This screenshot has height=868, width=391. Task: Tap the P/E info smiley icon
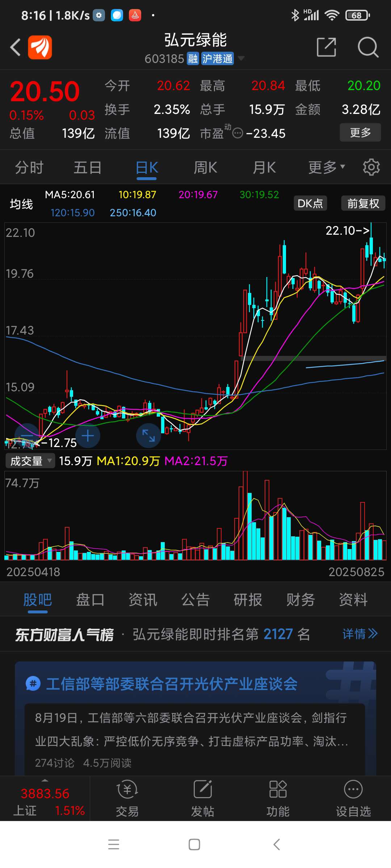237,133
